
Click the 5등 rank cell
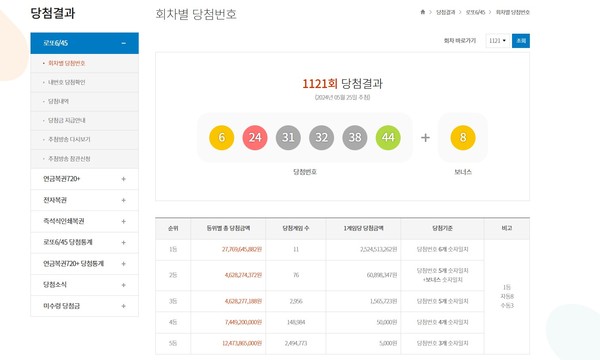tap(173, 343)
